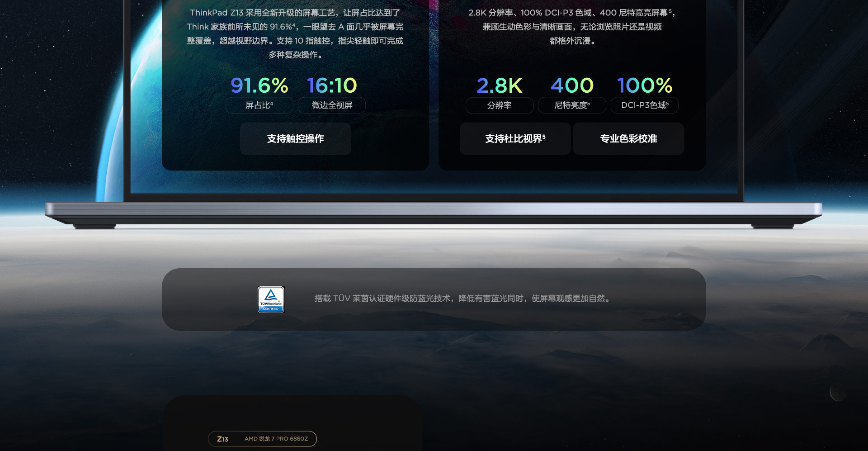
Task: Click the 屏占比 label pill
Action: (x=259, y=105)
